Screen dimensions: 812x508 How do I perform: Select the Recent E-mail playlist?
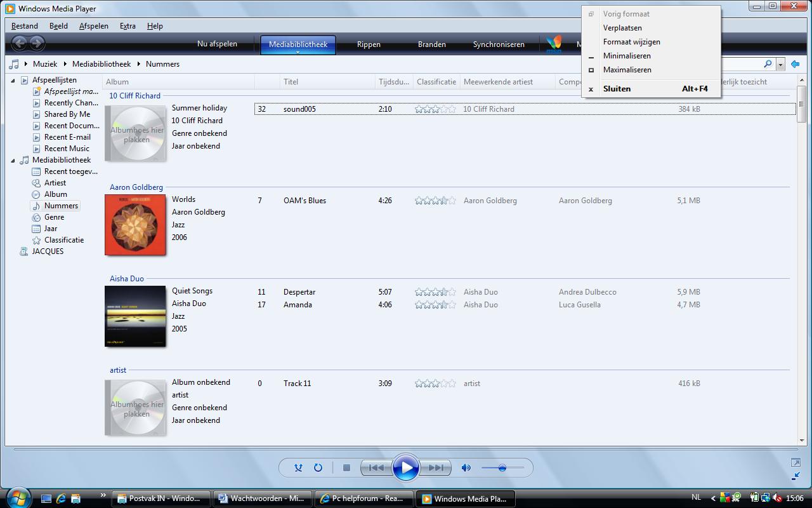(x=62, y=137)
